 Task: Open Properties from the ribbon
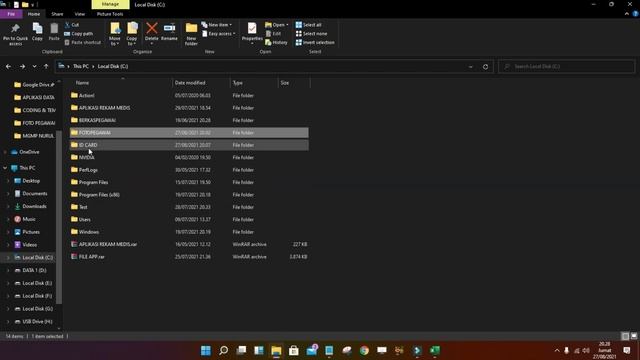(x=252, y=33)
